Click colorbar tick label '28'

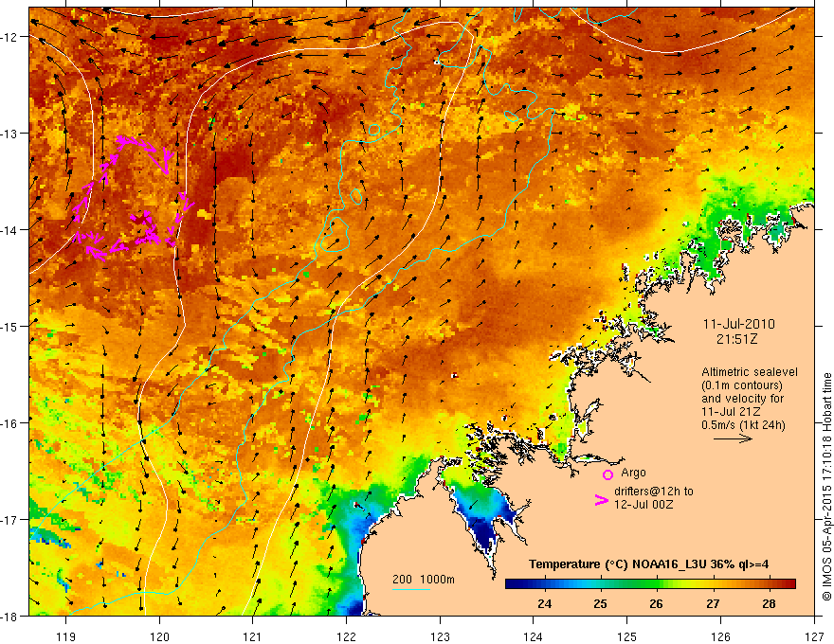(769, 603)
